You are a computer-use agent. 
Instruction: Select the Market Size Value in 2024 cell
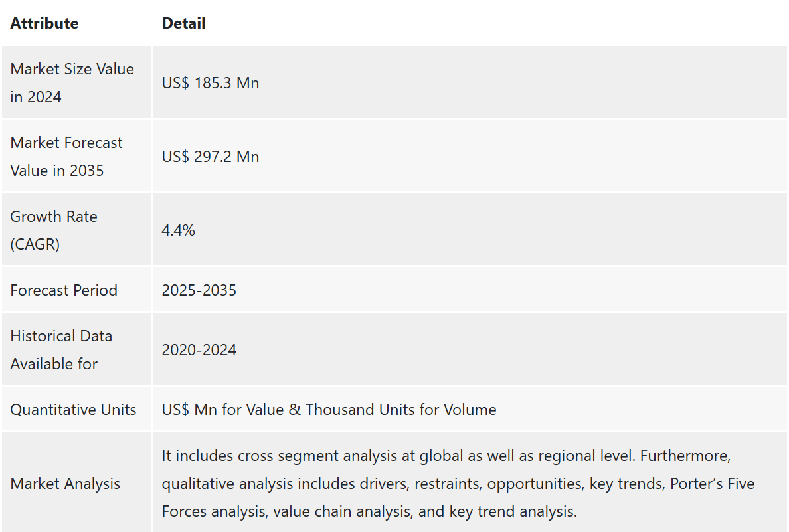click(x=76, y=82)
